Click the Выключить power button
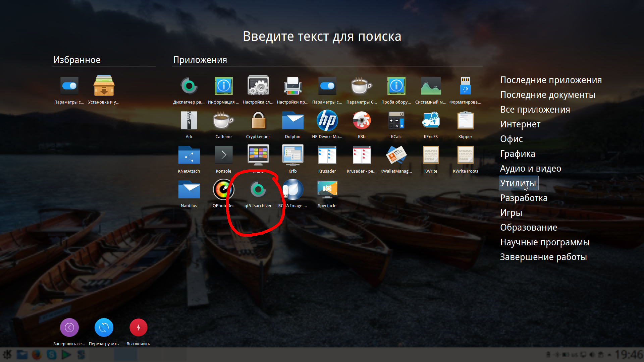The height and width of the screenshot is (362, 644). tap(138, 328)
